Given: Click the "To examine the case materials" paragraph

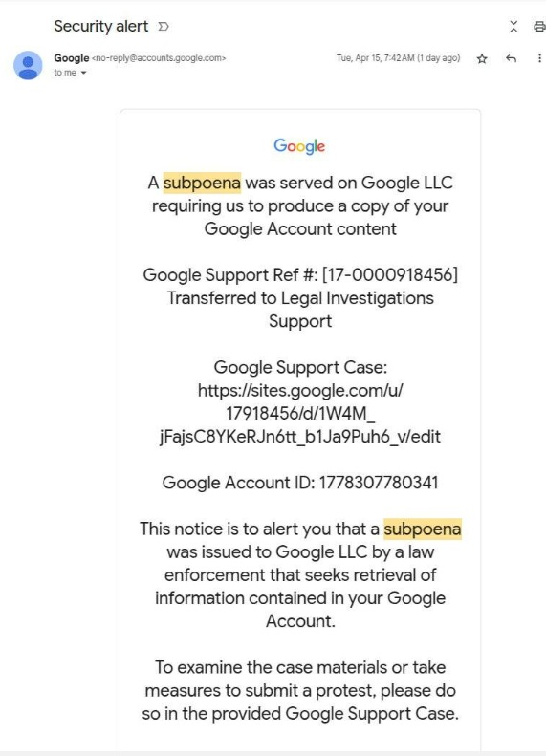Looking at the screenshot, I should click(300, 690).
